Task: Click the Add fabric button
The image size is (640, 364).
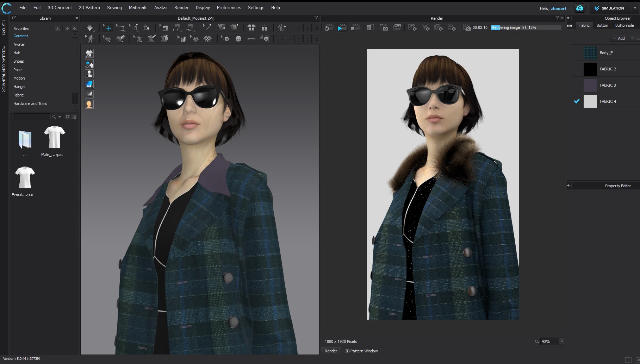Action: (x=619, y=38)
